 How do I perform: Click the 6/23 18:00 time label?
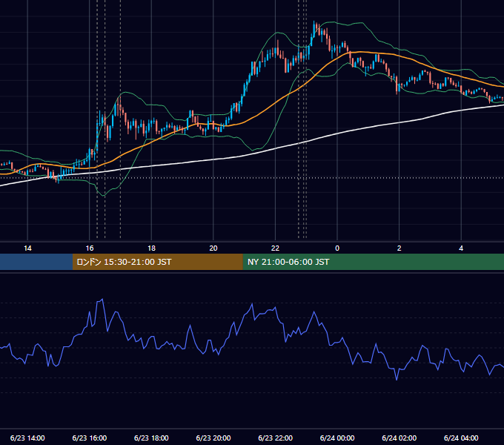point(151,438)
